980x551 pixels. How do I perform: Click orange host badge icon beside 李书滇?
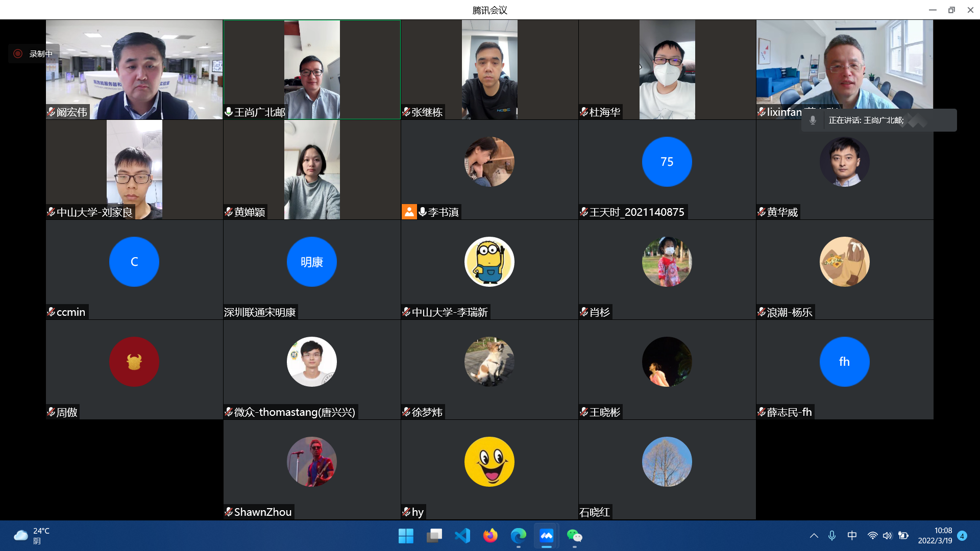(x=409, y=212)
